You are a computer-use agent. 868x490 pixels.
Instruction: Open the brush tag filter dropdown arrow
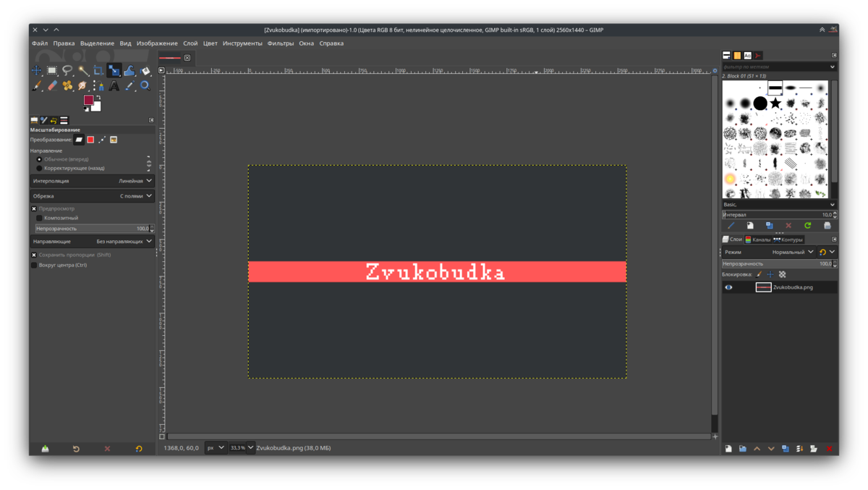[833, 67]
